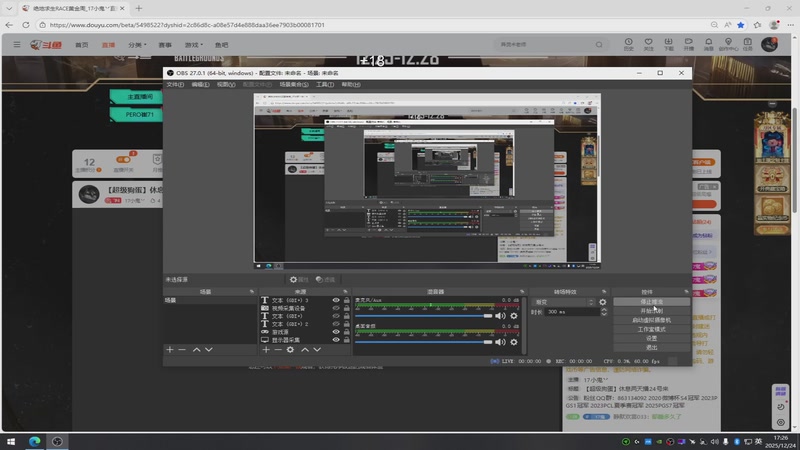The height and width of the screenshot is (450, 800).
Task: Increase the 时长 duration with the stepper
Action: click(x=604, y=310)
